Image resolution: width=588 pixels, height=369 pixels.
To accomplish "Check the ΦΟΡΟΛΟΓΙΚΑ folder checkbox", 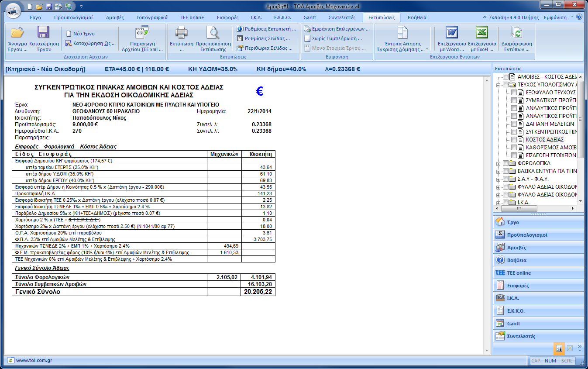I will tap(505, 163).
